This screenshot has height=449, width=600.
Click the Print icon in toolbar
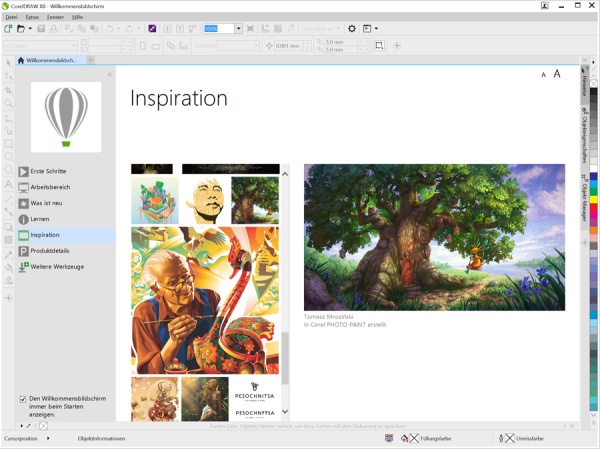pos(54,28)
